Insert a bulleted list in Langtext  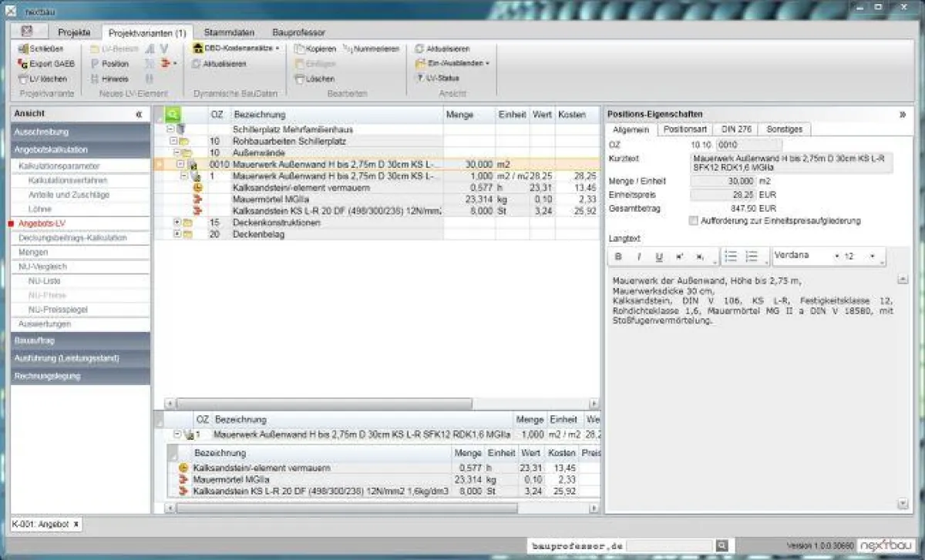tap(731, 257)
